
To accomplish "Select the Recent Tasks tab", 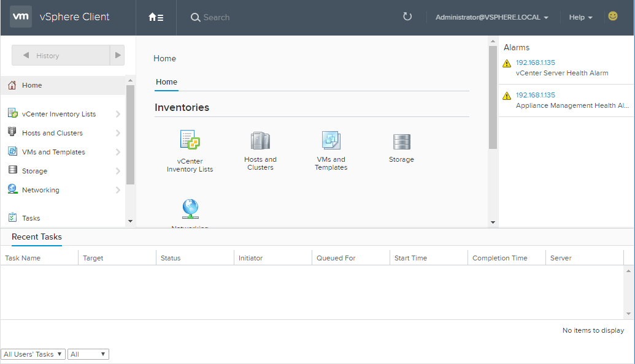I will click(37, 237).
